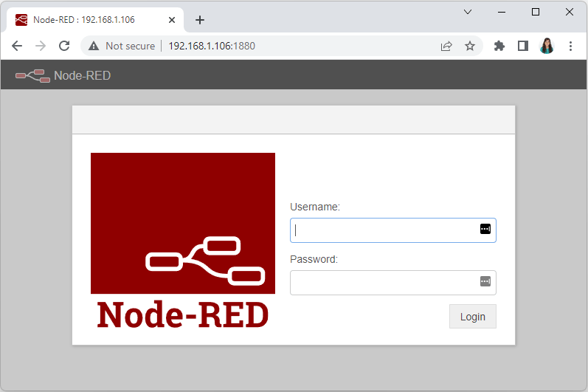Toggle the browser side panel

pyautogui.click(x=523, y=46)
